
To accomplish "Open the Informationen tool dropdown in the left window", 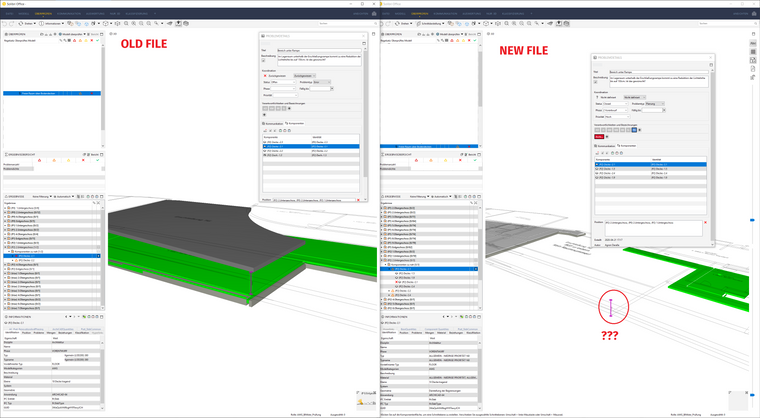I will pyautogui.click(x=51, y=23).
